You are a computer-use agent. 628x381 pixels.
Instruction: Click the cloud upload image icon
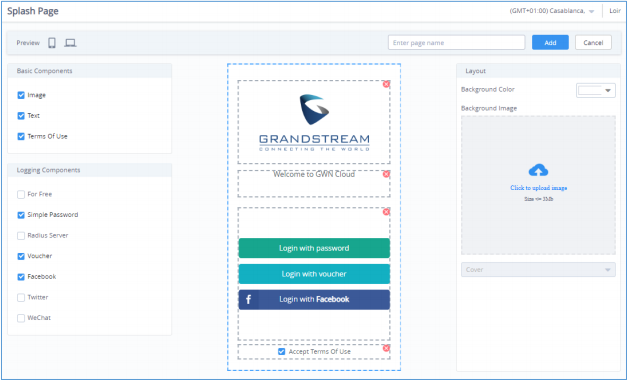click(x=538, y=171)
